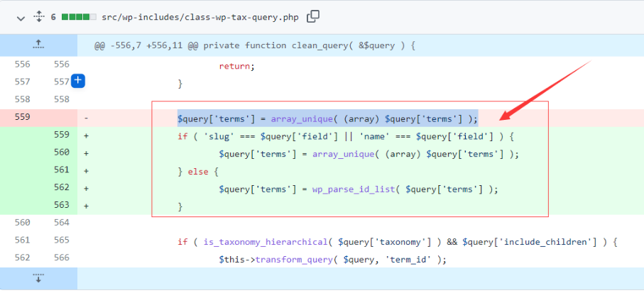Select added line number 561

(x=62, y=170)
